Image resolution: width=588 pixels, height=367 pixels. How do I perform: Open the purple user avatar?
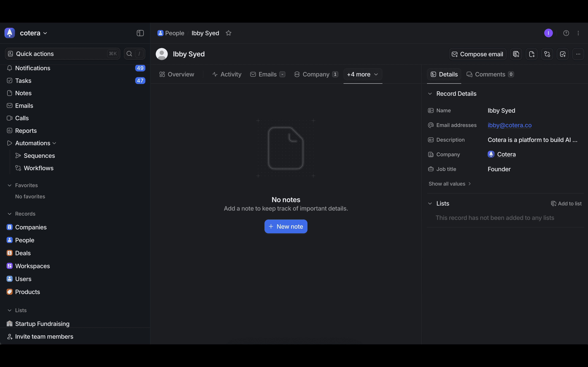[548, 33]
